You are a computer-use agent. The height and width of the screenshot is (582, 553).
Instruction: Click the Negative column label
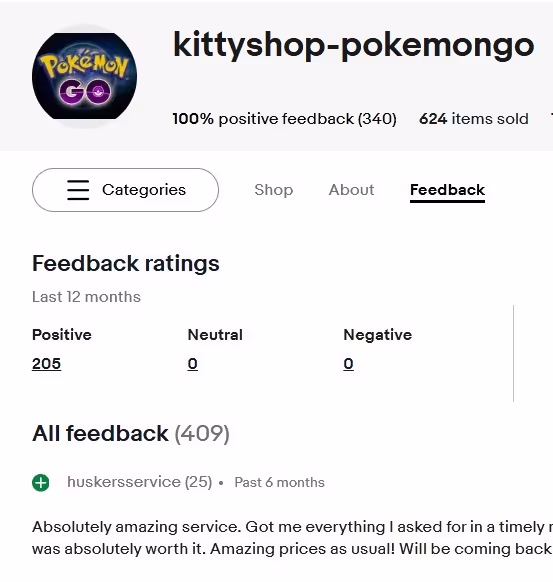(377, 335)
